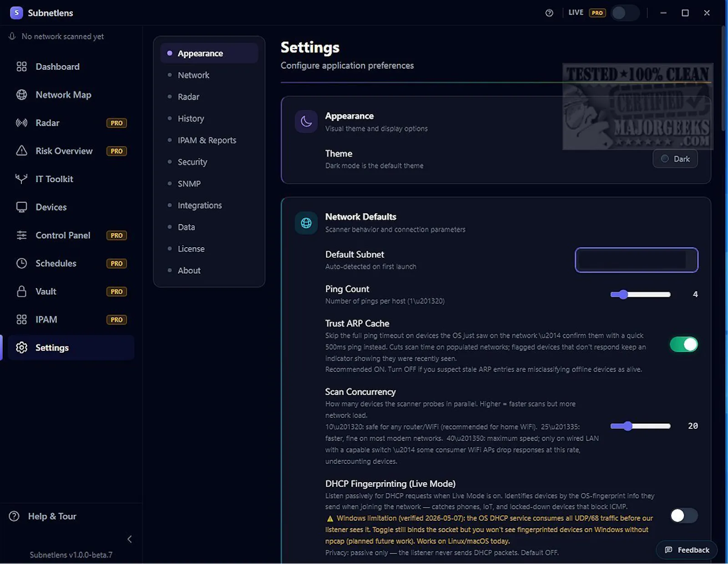Click the PRO badge next to Radar
The image size is (728, 564).
point(116,123)
